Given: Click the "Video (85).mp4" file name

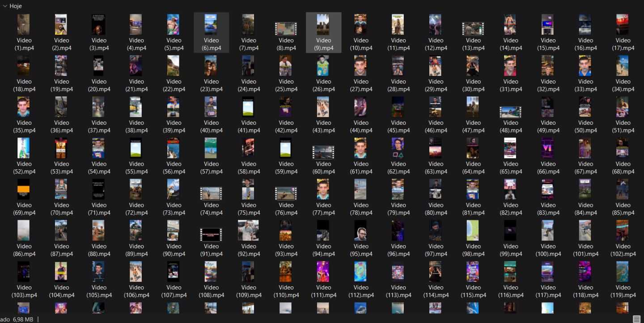Looking at the screenshot, I should coord(623,209).
